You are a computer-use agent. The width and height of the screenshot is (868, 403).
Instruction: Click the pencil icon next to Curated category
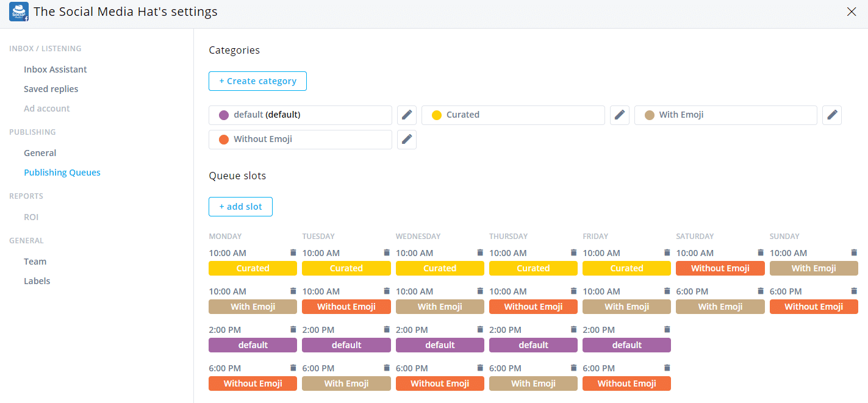coord(620,115)
